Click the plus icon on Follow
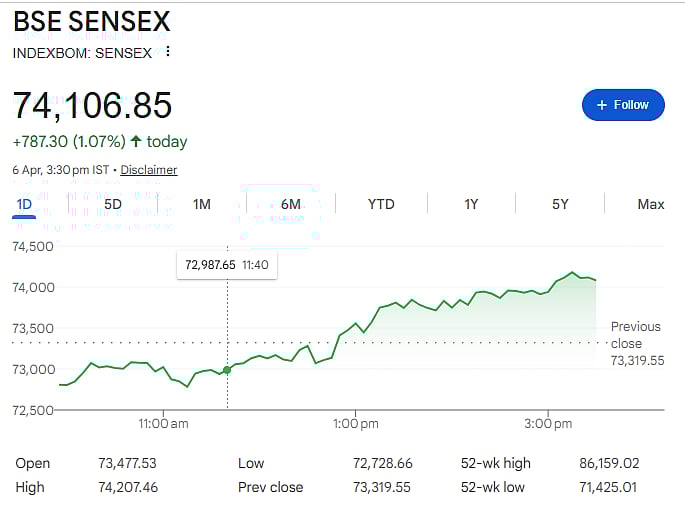Viewport: 685px width, 510px height. [602, 105]
